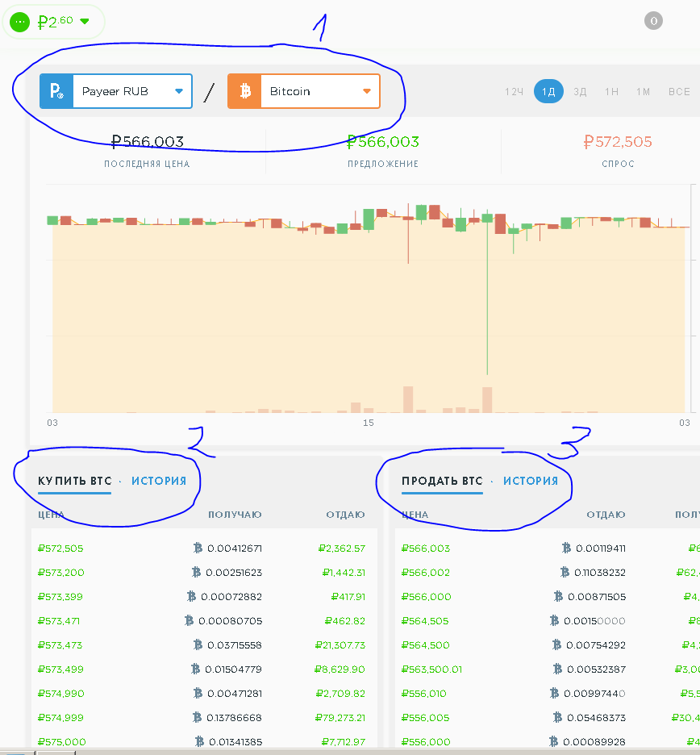Click buy amount 0.03715558 BTC

(235, 645)
